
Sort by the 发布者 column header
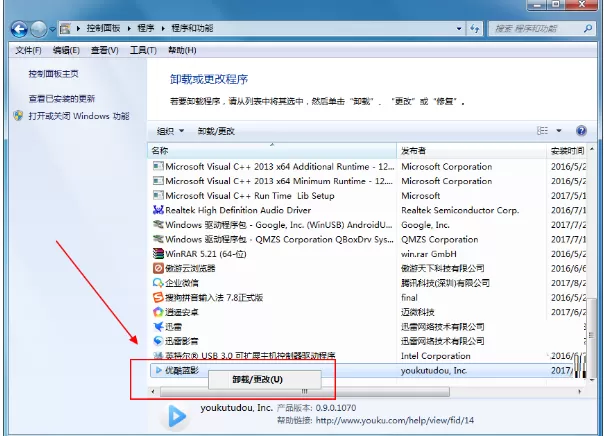(471, 151)
